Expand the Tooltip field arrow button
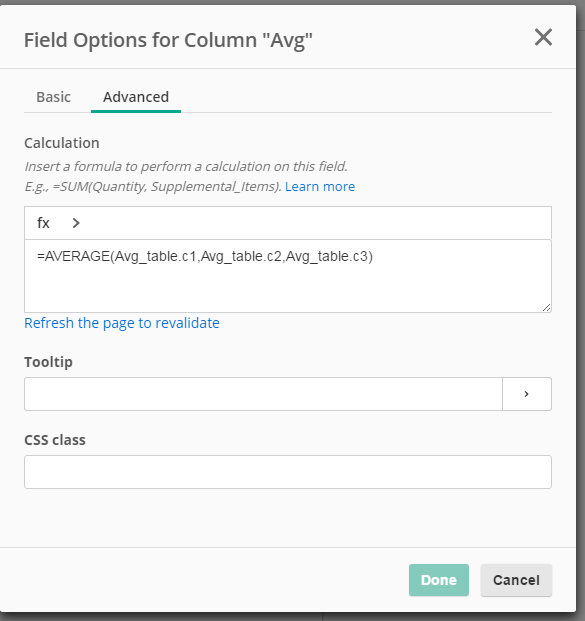The image size is (585, 621). (x=527, y=394)
